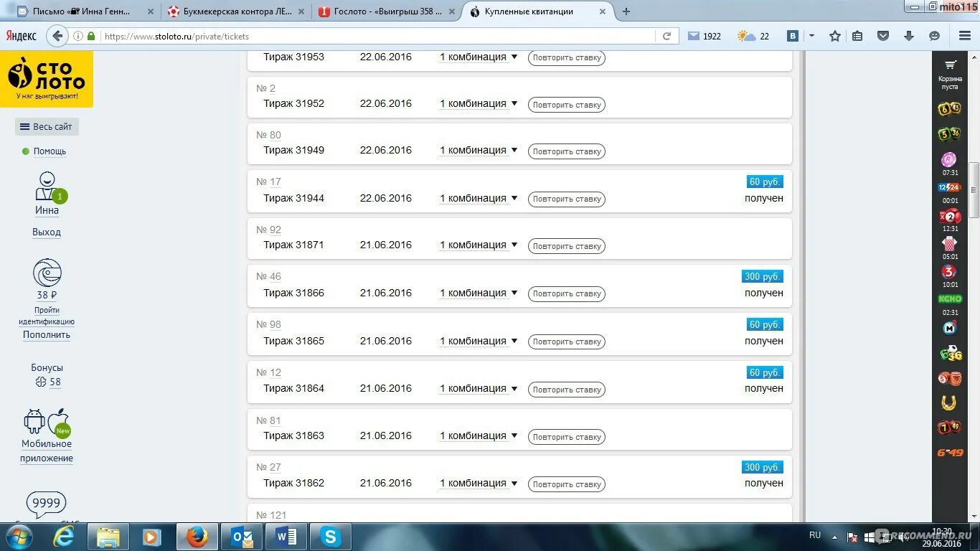
Task: Click the Помощь link
Action: (50, 151)
